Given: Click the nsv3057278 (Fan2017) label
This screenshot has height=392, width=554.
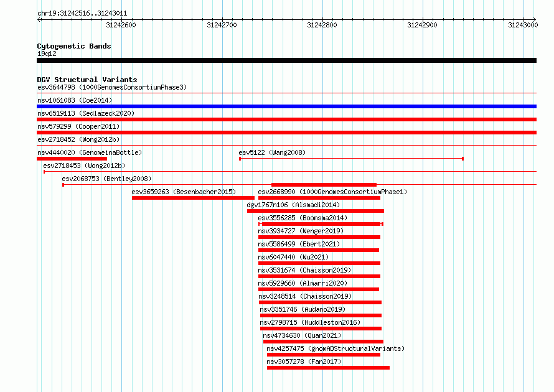Looking at the screenshot, I should point(304,362).
